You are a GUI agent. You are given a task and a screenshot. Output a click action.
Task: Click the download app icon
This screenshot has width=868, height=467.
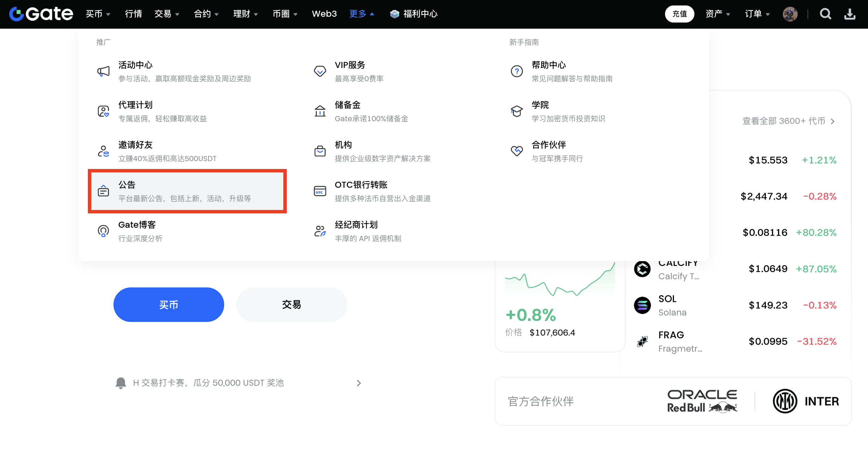pos(850,14)
